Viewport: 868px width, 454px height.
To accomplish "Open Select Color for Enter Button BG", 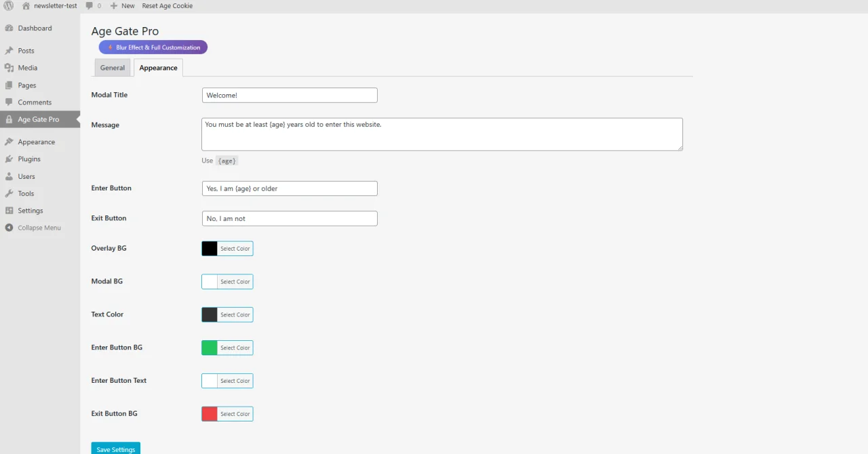I will [235, 348].
